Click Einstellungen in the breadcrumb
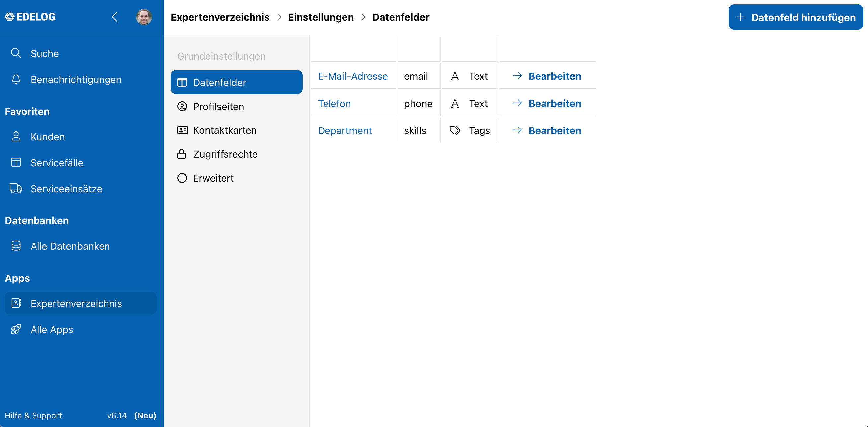The image size is (868, 427). coord(321,17)
